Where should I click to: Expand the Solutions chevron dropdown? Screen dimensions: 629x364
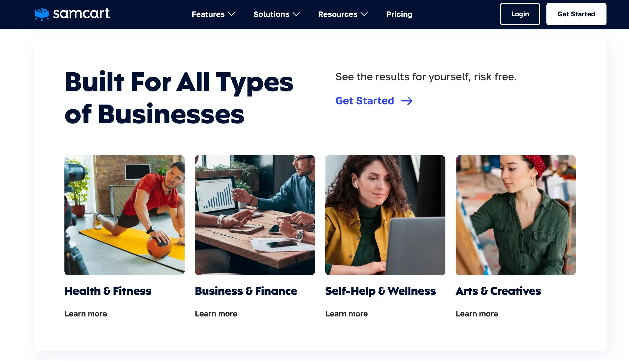pos(296,14)
